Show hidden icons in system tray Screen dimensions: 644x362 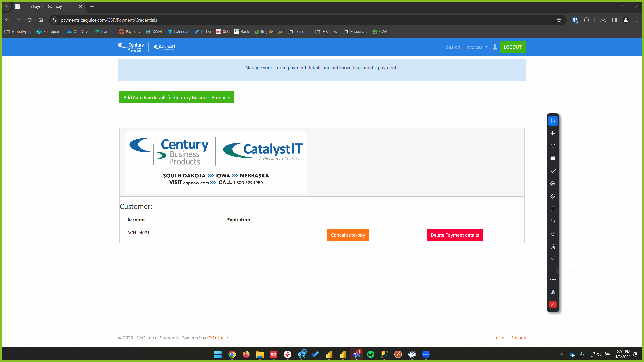pos(562,354)
